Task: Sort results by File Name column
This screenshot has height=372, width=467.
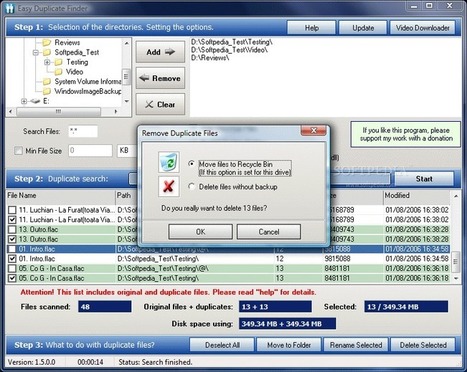Action: pos(61,196)
